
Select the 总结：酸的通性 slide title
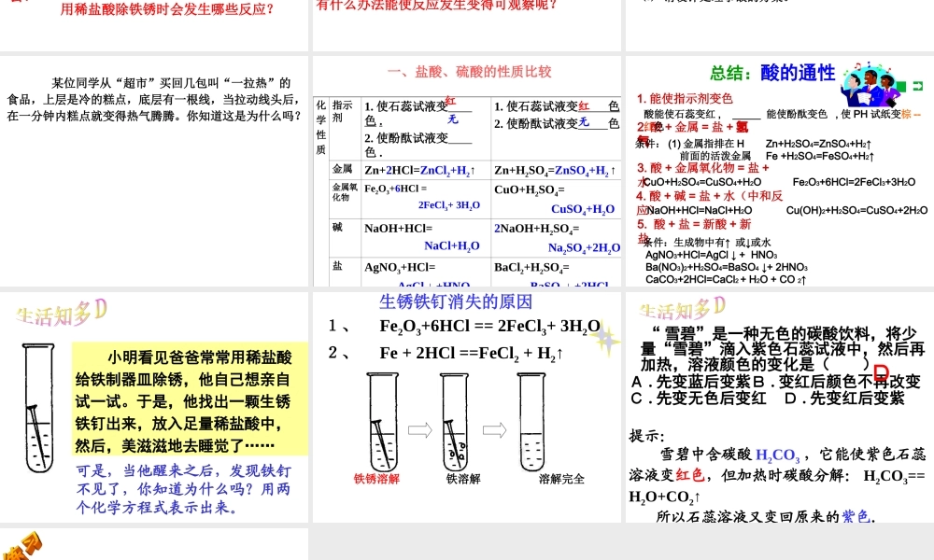tap(771, 74)
